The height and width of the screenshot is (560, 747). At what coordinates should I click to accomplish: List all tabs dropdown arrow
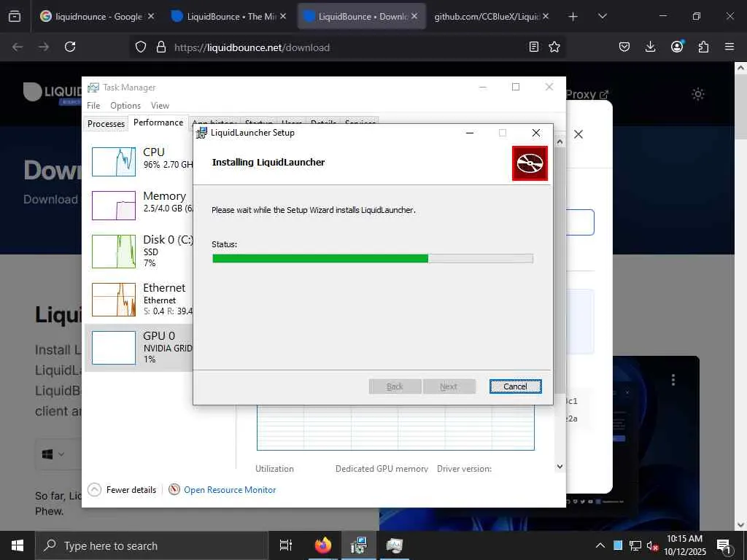click(x=602, y=16)
